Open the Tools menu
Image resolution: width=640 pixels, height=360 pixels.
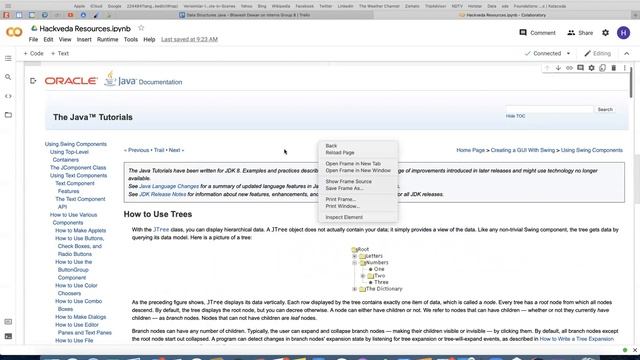(131, 40)
